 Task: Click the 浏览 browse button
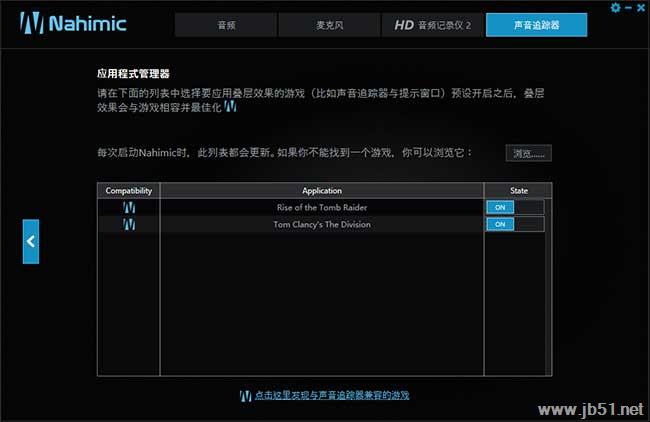tap(529, 153)
